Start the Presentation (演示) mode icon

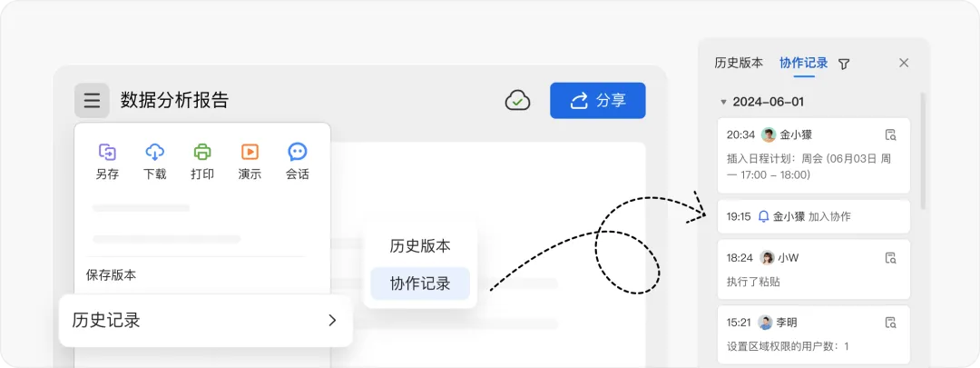pos(250,152)
